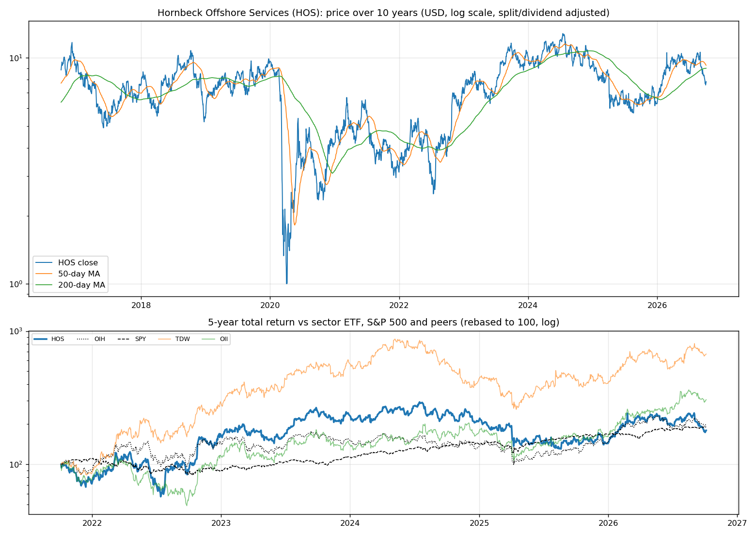
Task: Click the orange line sample beside '50-day MA'
Action: click(45, 274)
